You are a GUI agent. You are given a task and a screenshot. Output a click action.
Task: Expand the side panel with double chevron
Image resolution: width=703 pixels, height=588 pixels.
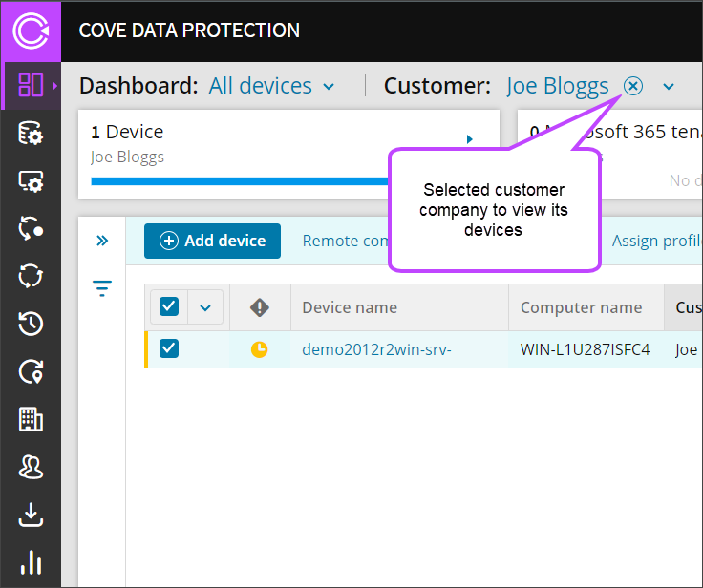click(102, 241)
